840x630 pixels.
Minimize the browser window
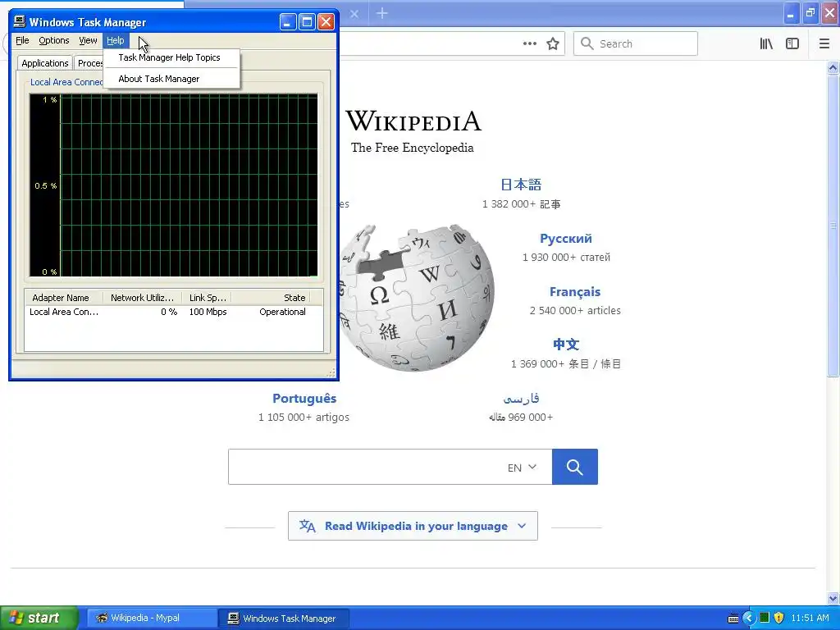(791, 13)
